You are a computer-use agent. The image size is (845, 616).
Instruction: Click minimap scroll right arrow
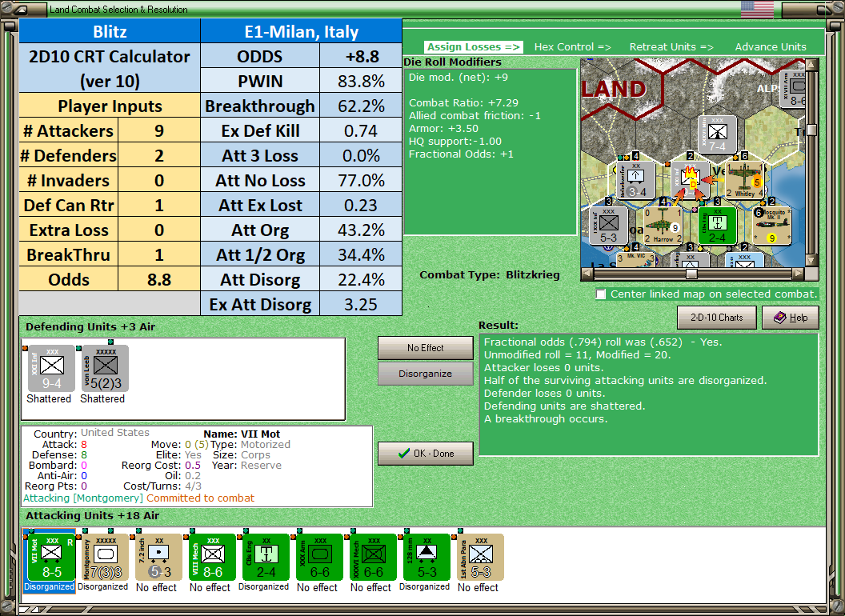799,274
